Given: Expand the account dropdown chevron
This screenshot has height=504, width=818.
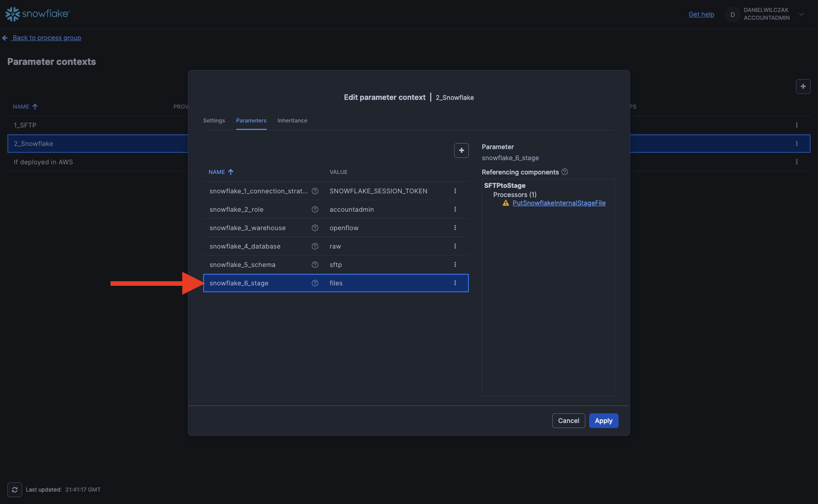Looking at the screenshot, I should pyautogui.click(x=801, y=14).
